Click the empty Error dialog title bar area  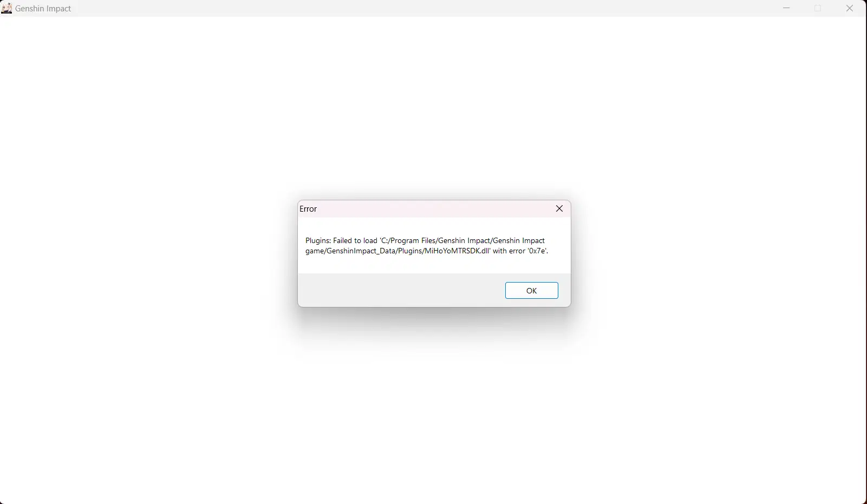pyautogui.click(x=433, y=209)
